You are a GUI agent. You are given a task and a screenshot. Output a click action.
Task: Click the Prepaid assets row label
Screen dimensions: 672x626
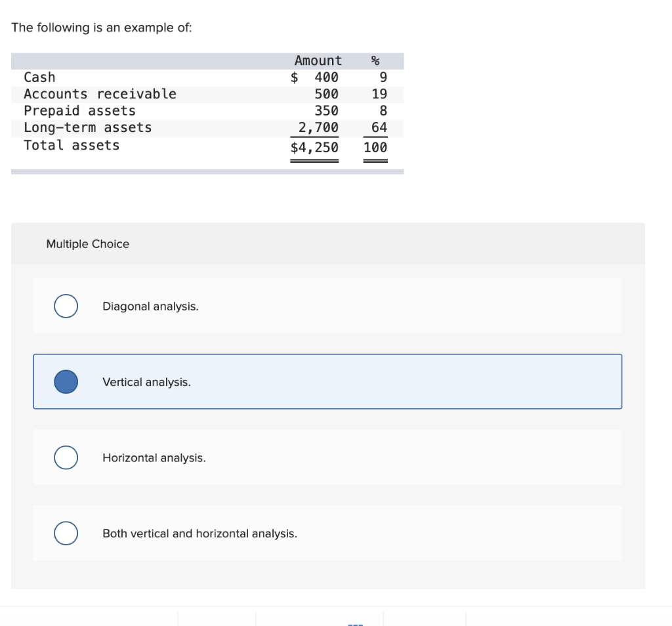pos(79,111)
